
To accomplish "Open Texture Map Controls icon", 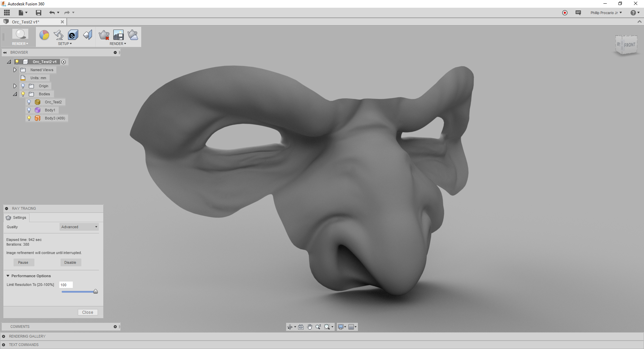I will (x=88, y=35).
